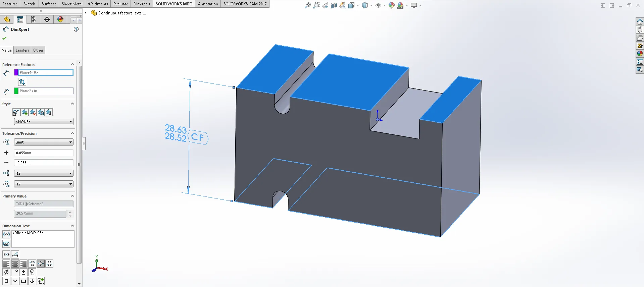The image size is (644, 287).
Task: Open SOLIDWORKS Resources home icon
Action: [x=640, y=22]
